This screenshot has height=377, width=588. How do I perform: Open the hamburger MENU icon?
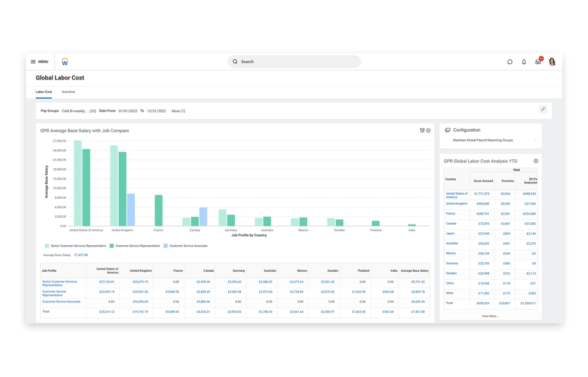click(39, 62)
